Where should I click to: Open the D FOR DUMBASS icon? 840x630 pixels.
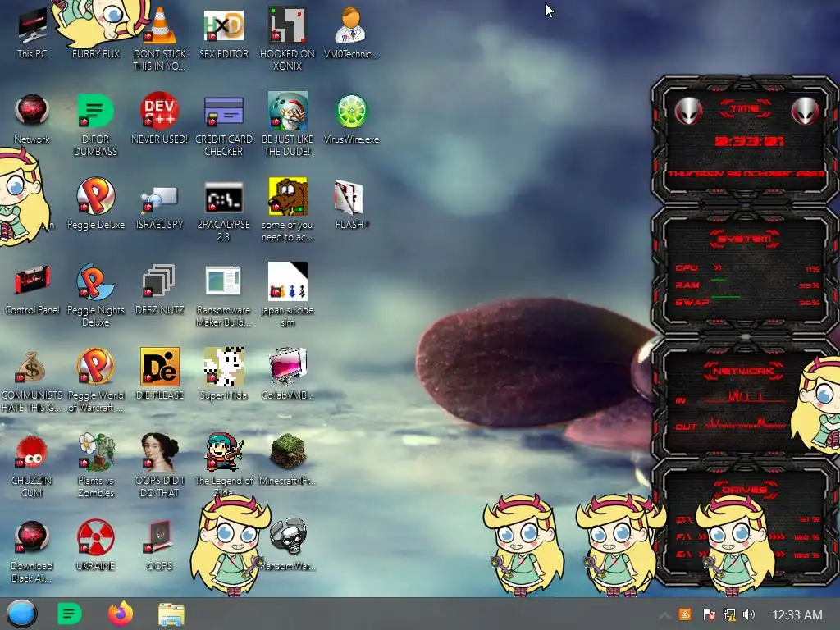95,125
